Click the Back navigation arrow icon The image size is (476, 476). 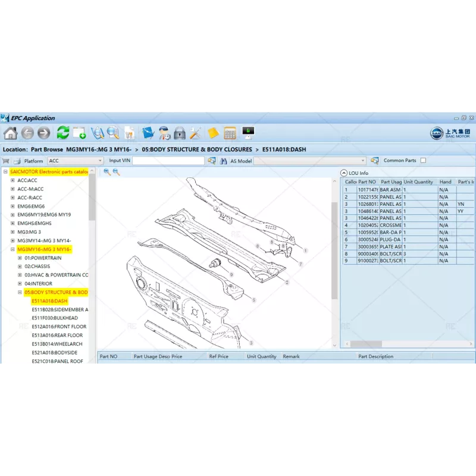(29, 134)
